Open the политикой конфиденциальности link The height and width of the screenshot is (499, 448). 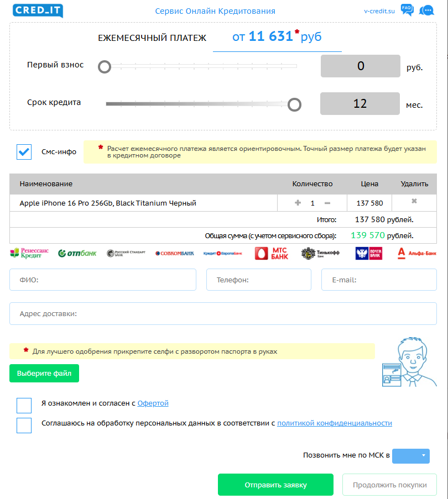coord(334,423)
